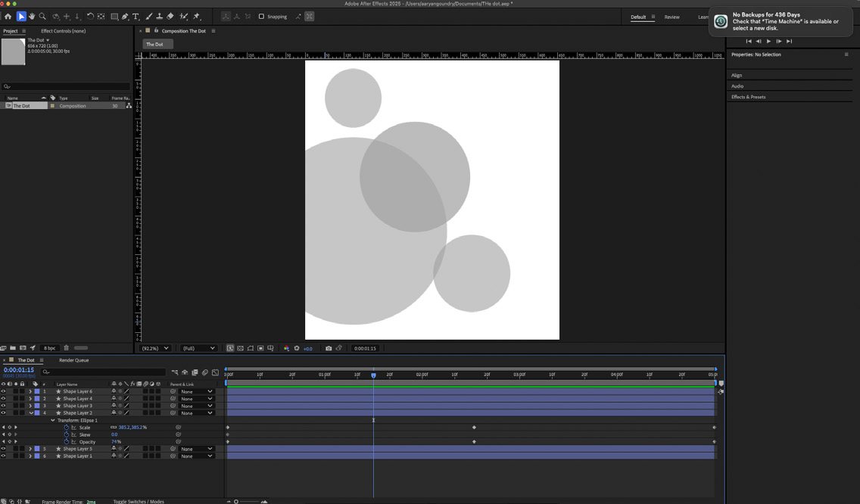
Task: Click the Shape Layer 2 label color swatch
Action: pyautogui.click(x=37, y=413)
